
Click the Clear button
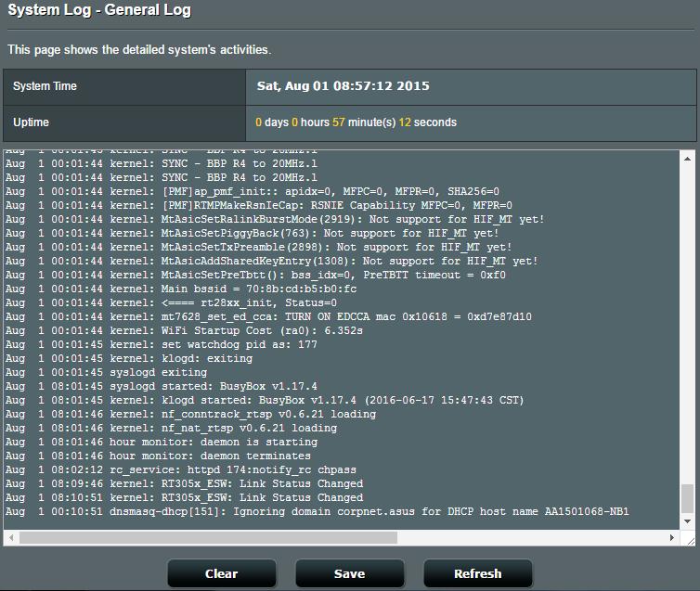point(222,573)
